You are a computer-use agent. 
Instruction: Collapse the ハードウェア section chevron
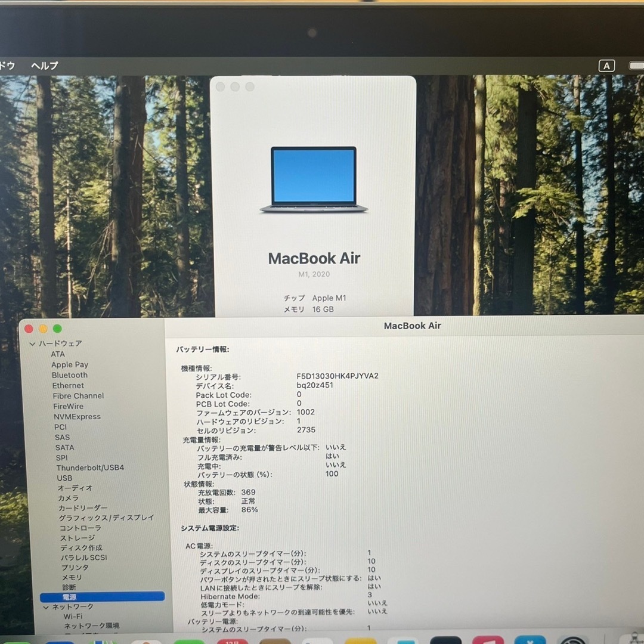(x=32, y=344)
